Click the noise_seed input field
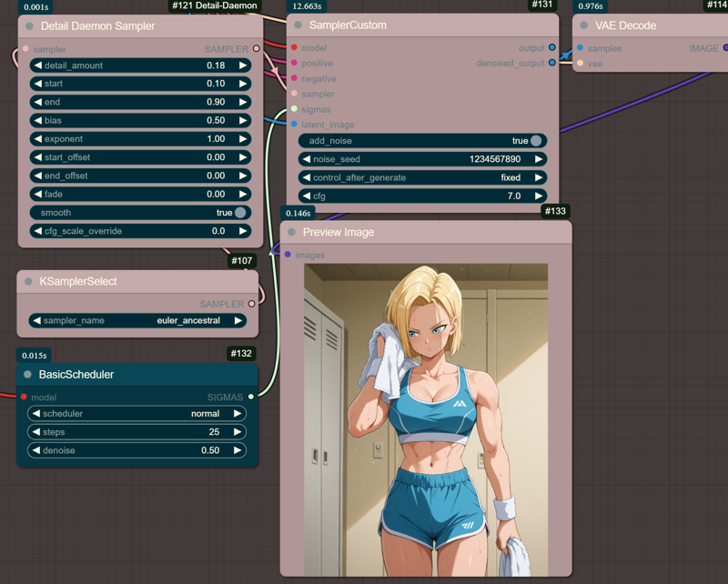The image size is (728, 584). click(x=423, y=159)
